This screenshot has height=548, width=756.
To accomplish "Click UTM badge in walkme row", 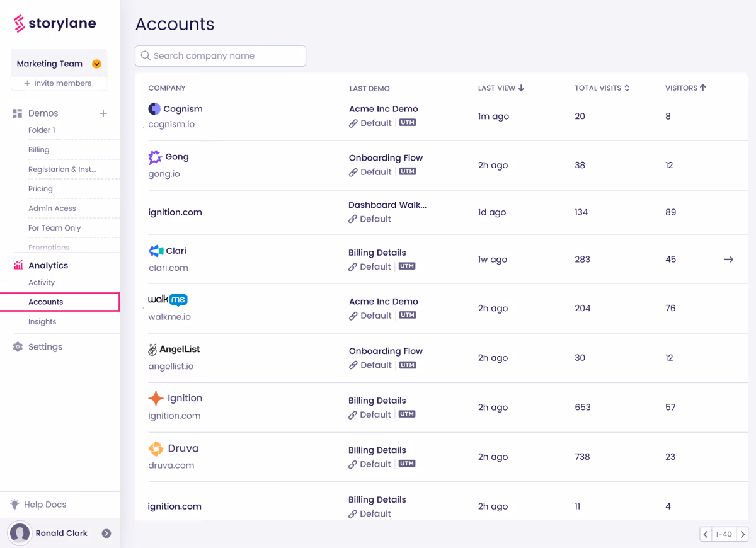I will pos(408,315).
